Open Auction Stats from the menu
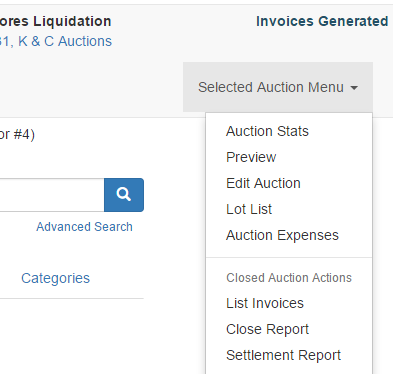Screen dimensions: 393x374 coord(267,131)
